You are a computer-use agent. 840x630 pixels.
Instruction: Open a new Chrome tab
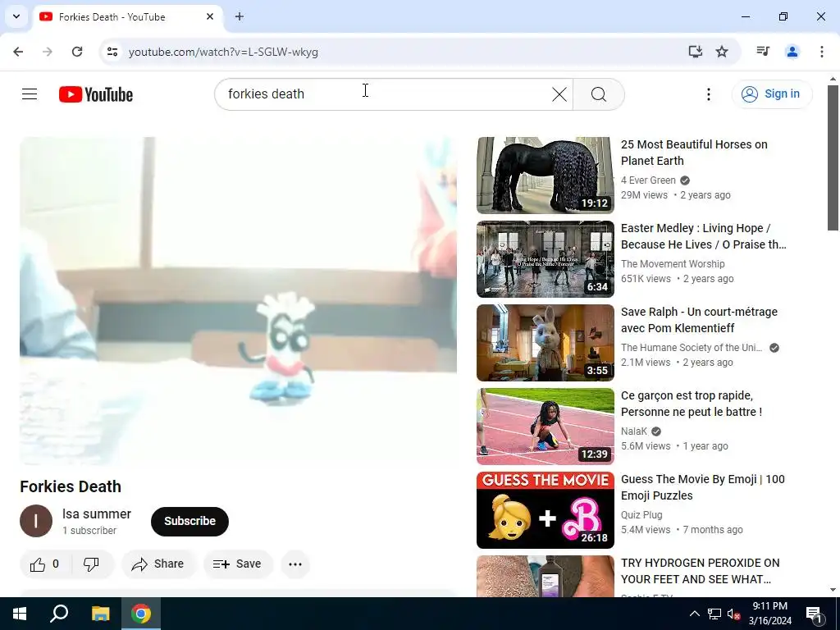click(x=240, y=16)
